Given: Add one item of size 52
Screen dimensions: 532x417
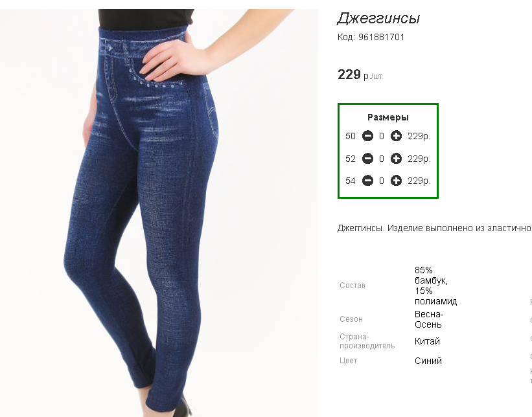Looking at the screenshot, I should click(396, 159).
